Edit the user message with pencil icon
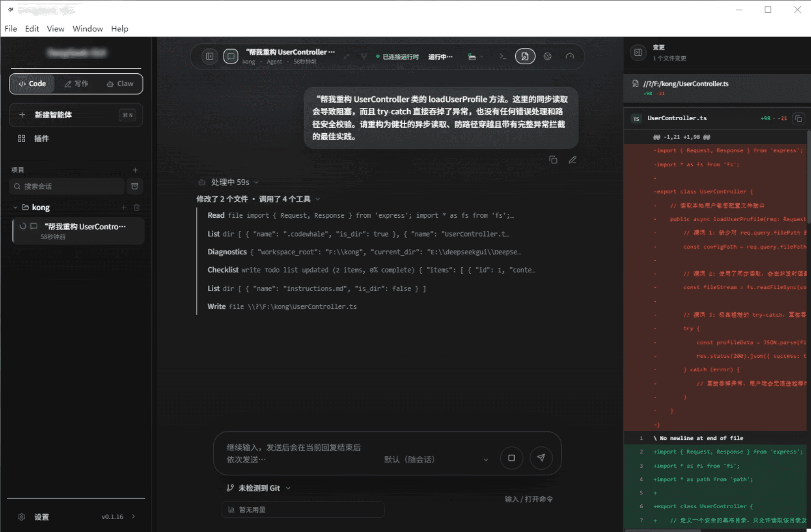 point(572,160)
